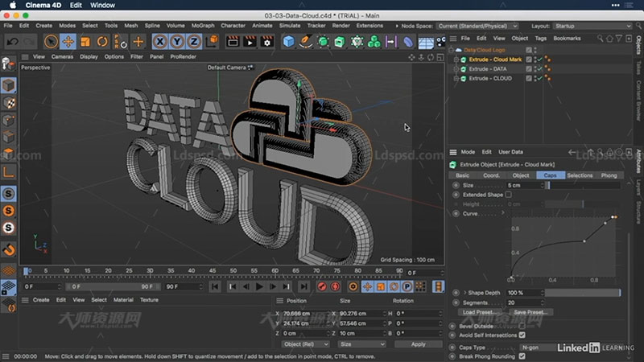Open the Layout Startup dropdown
Image resolution: width=644 pixels, height=362 pixels.
tap(592, 26)
